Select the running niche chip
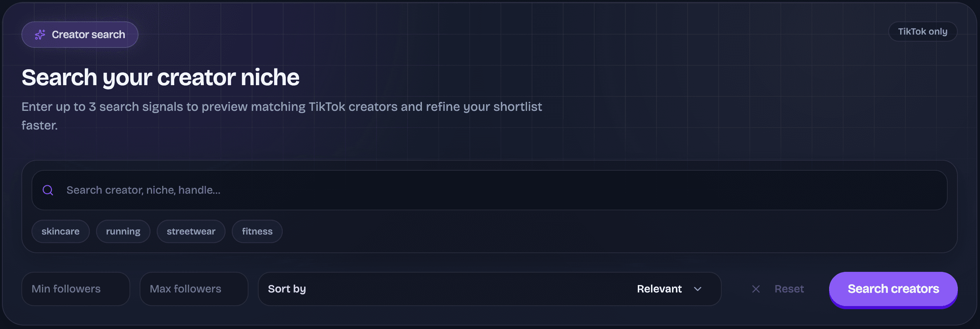The height and width of the screenshot is (329, 980). point(123,231)
